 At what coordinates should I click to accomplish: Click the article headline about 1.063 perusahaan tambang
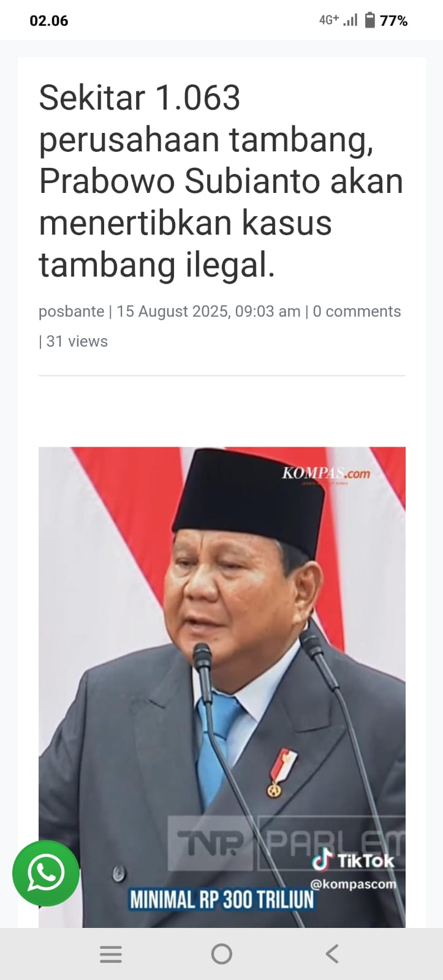pos(221,181)
